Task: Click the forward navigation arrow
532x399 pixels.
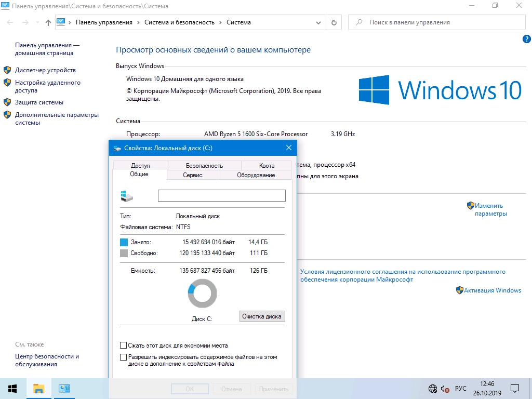Action: coord(25,22)
